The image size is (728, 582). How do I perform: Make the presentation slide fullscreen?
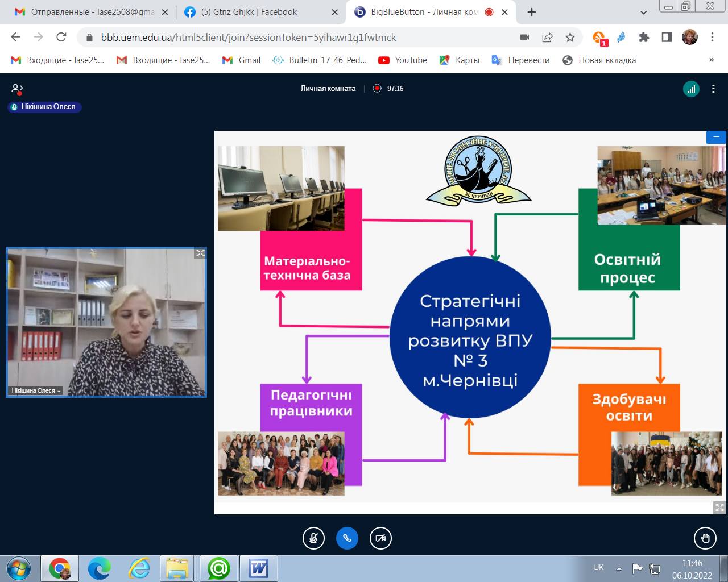[719, 508]
